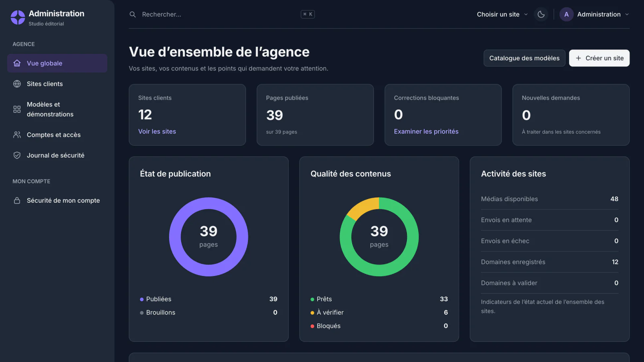Click the Administration logo icon
Viewport: 644px width, 362px height.
point(18,17)
